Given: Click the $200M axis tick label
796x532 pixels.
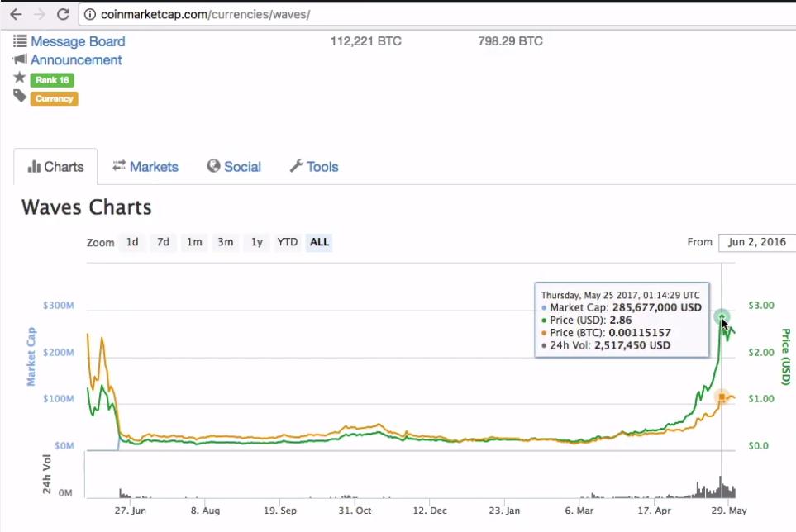Looking at the screenshot, I should pyautogui.click(x=59, y=353).
